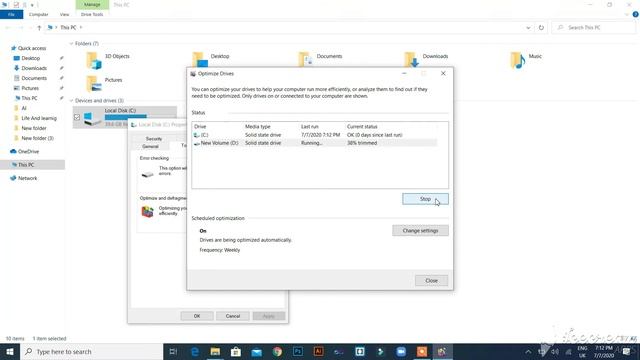This screenshot has height=360, width=640.
Task: Select the General tab in Properties
Action: pyautogui.click(x=150, y=146)
